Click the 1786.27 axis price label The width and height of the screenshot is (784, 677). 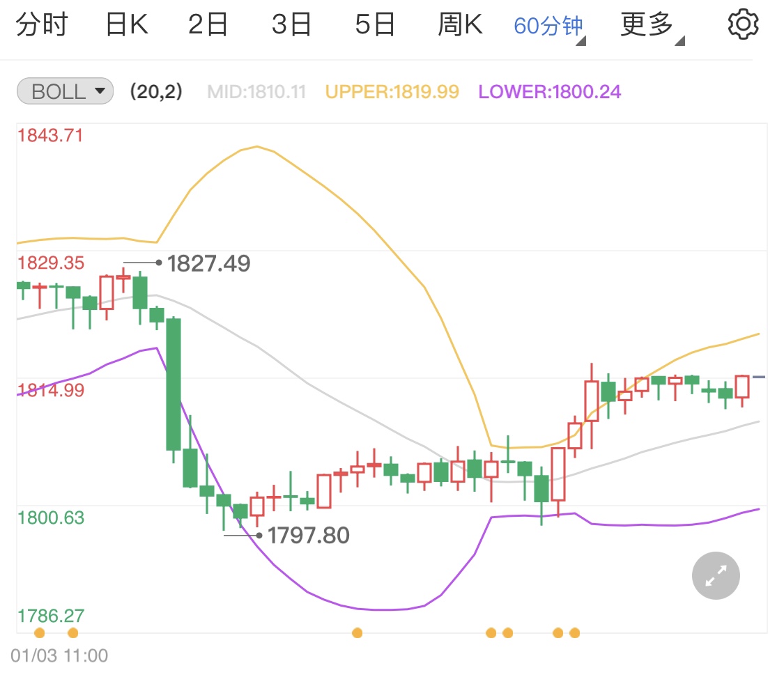50,616
